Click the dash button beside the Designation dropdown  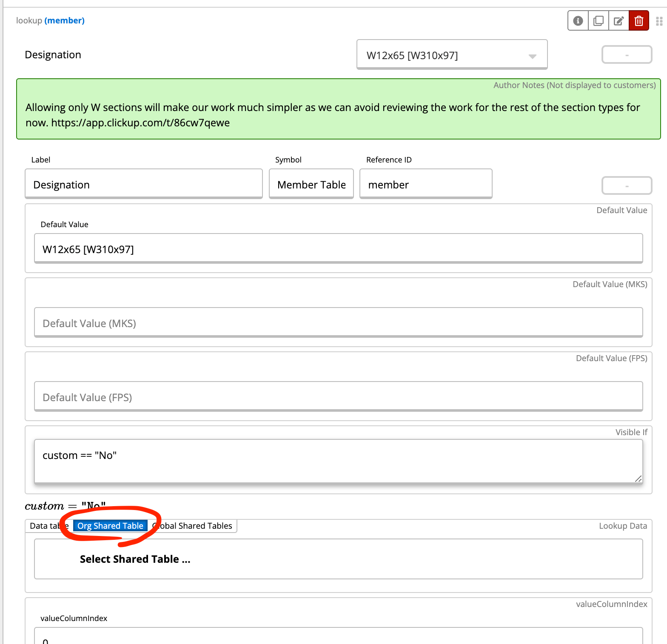[627, 55]
